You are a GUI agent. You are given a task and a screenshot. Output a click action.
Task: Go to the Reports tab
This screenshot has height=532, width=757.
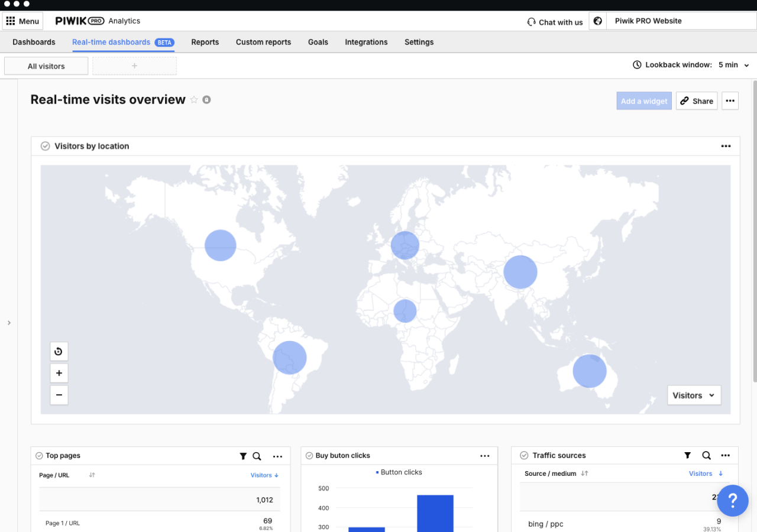205,43
